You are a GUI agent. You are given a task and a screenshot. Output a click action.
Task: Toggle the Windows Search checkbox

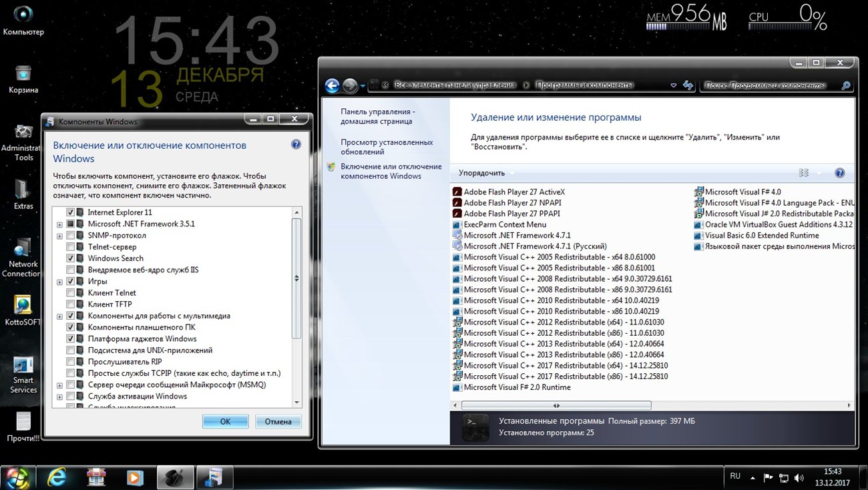click(x=71, y=258)
